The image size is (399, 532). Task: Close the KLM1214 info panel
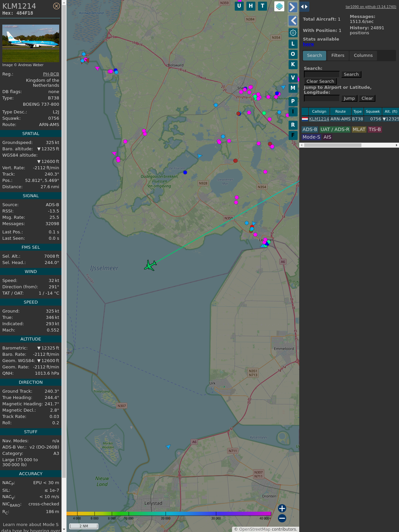(x=57, y=6)
